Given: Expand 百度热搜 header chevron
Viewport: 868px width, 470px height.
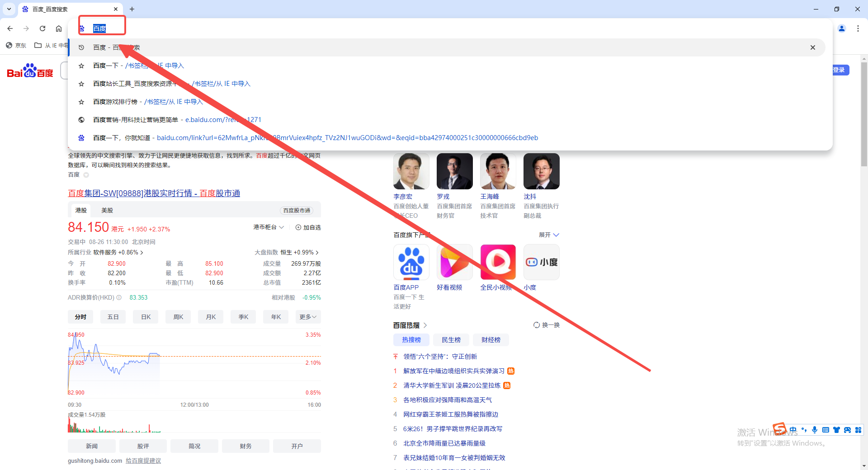Looking at the screenshot, I should pos(425,325).
